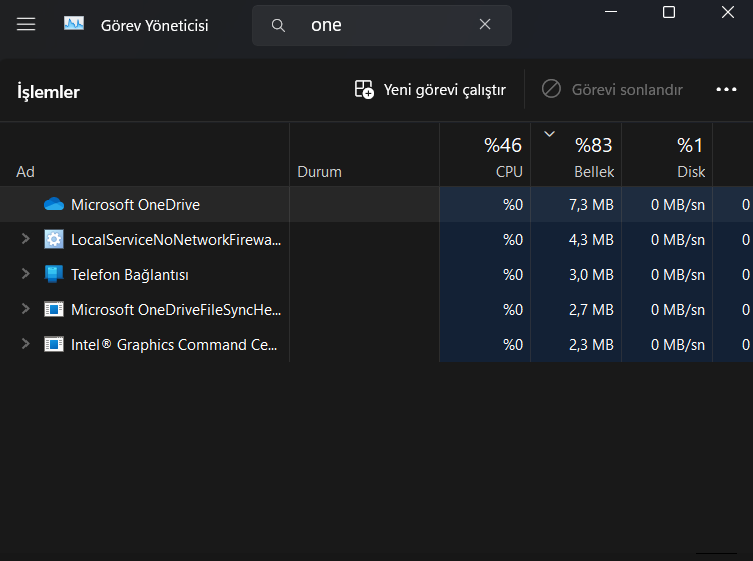
Task: Select Intel Graphics Command Ce... row name
Action: (174, 345)
